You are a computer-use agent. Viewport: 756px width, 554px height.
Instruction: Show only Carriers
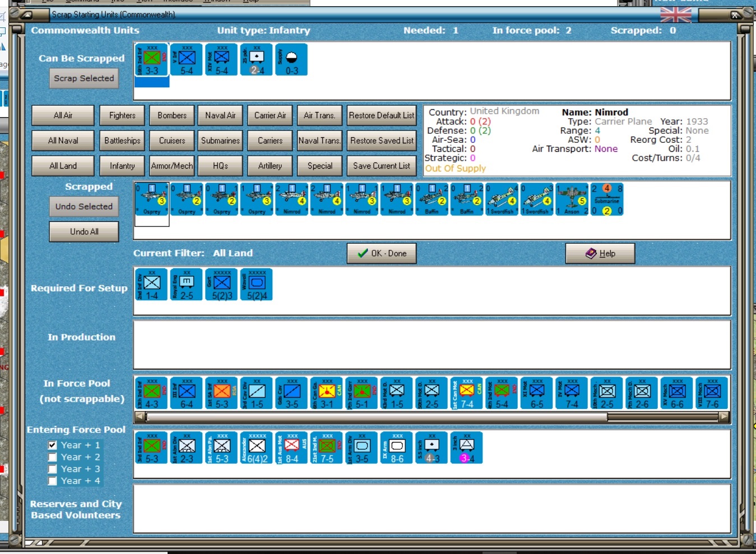[x=270, y=141]
